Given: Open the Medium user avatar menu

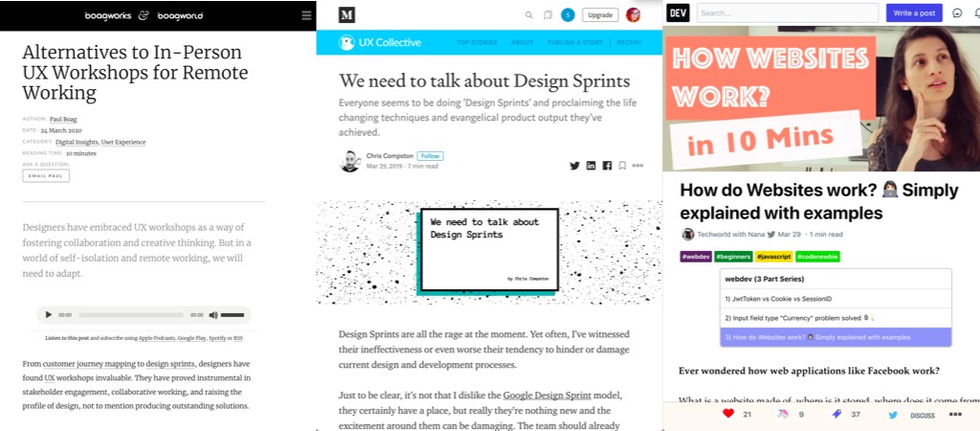Looking at the screenshot, I should pyautogui.click(x=633, y=15).
